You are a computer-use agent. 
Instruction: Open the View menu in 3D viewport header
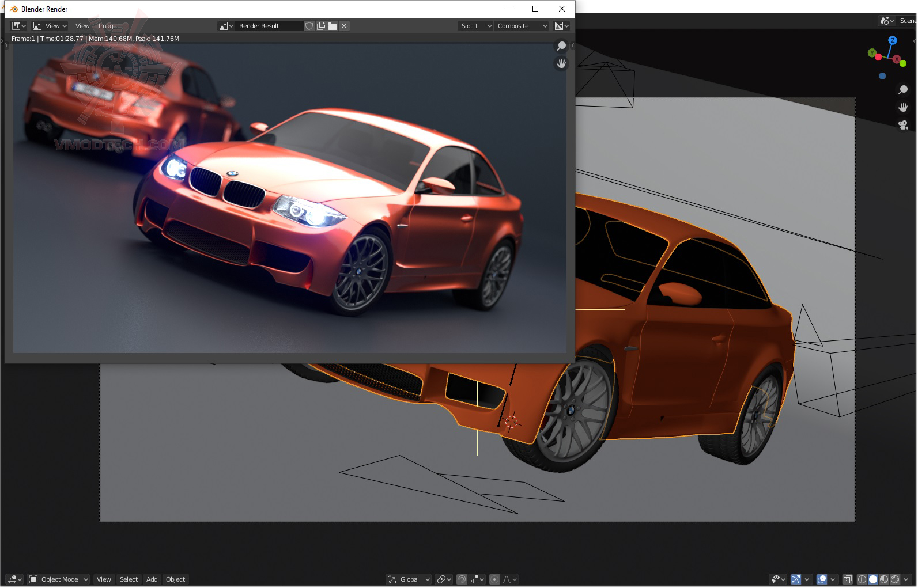(104, 579)
